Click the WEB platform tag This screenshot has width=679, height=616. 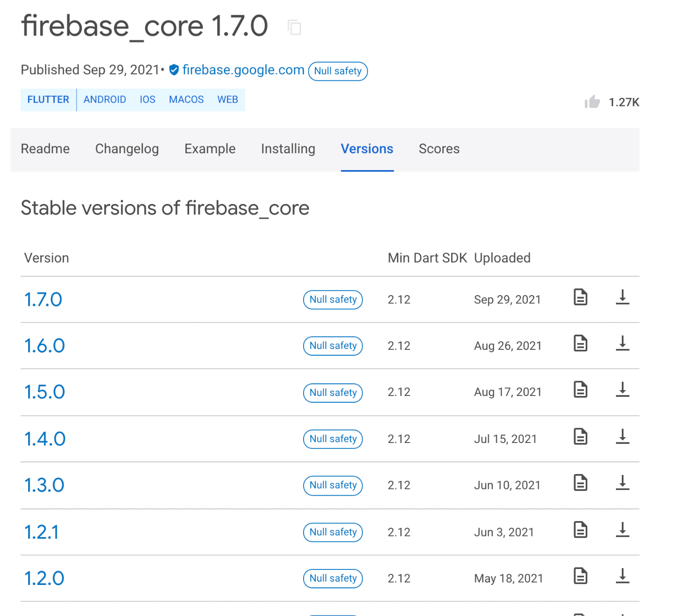tap(227, 100)
